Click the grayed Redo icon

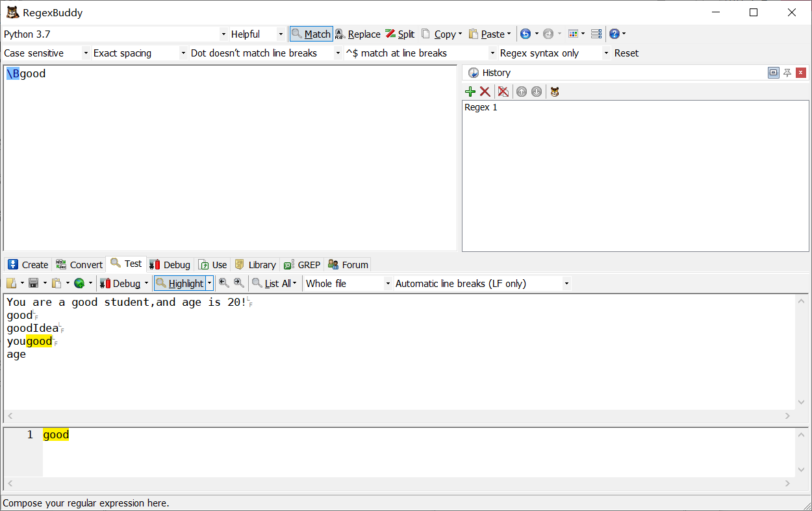[548, 34]
